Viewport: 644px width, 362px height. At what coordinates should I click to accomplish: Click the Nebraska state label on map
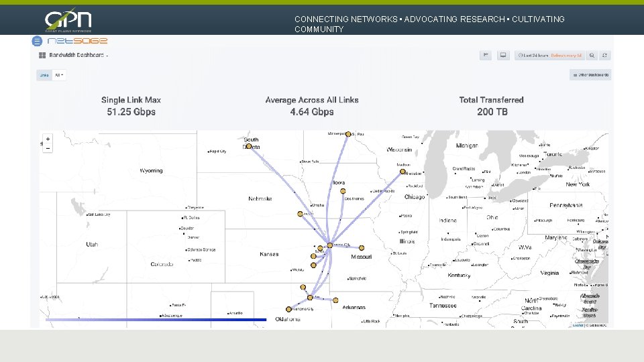pyautogui.click(x=260, y=198)
